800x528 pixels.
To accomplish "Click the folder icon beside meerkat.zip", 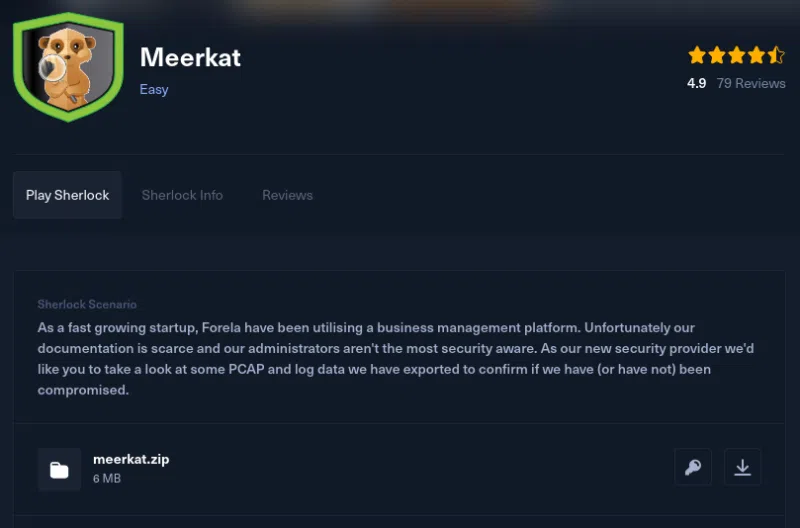I will pyautogui.click(x=59, y=469).
